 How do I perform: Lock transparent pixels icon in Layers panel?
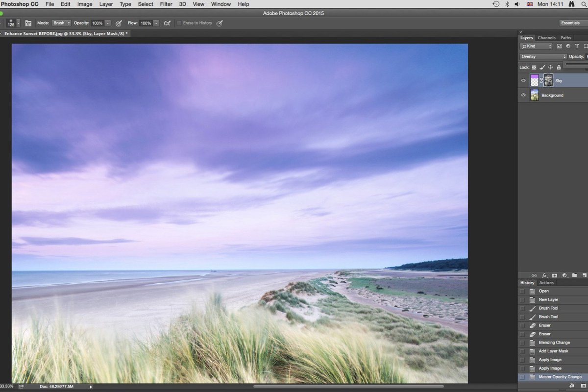(534, 67)
